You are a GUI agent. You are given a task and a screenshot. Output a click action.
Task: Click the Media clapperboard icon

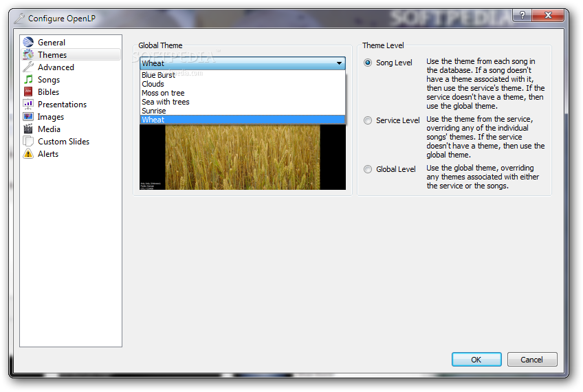click(x=28, y=129)
